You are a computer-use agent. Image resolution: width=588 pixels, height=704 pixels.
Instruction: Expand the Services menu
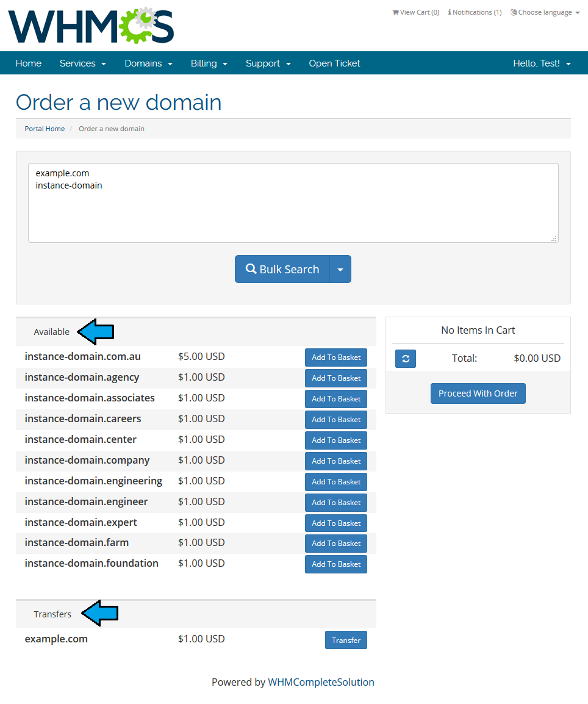83,63
